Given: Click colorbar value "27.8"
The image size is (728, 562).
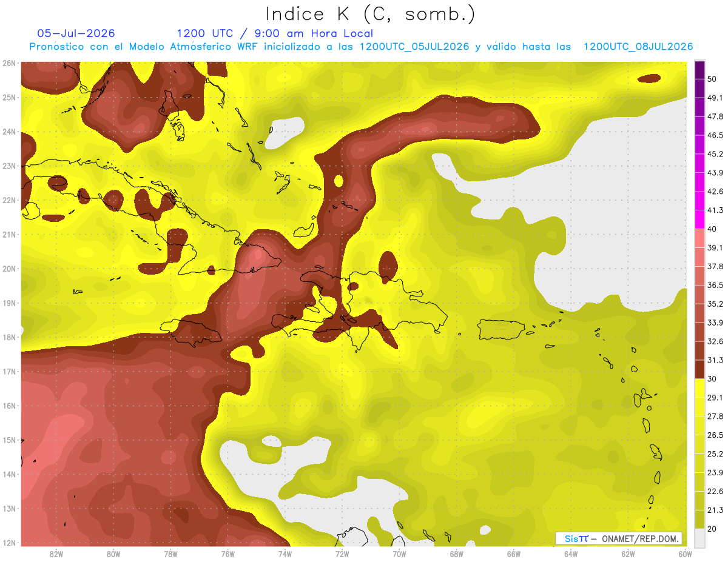Looking at the screenshot, I should tap(715, 416).
